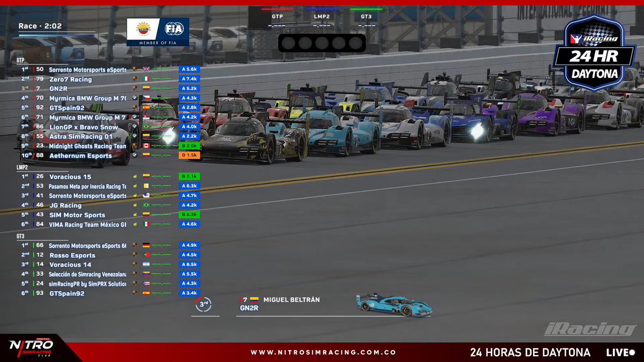Click the A 8.5k rating badge on Voracious 14

click(x=189, y=264)
